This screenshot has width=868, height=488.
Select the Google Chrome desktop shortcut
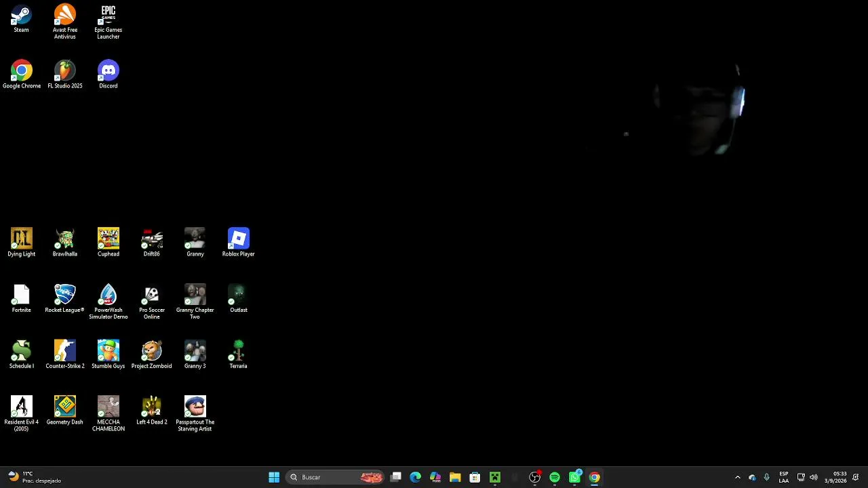pyautogui.click(x=22, y=75)
